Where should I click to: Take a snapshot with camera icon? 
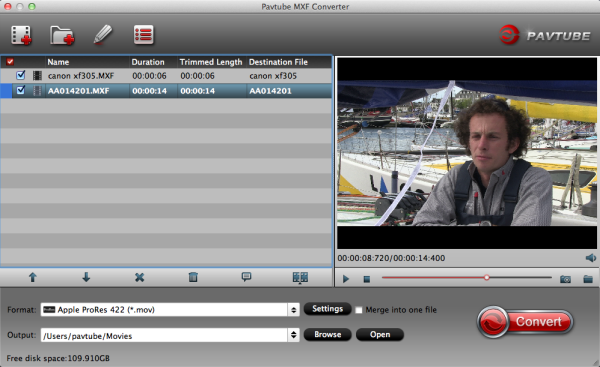[566, 279]
